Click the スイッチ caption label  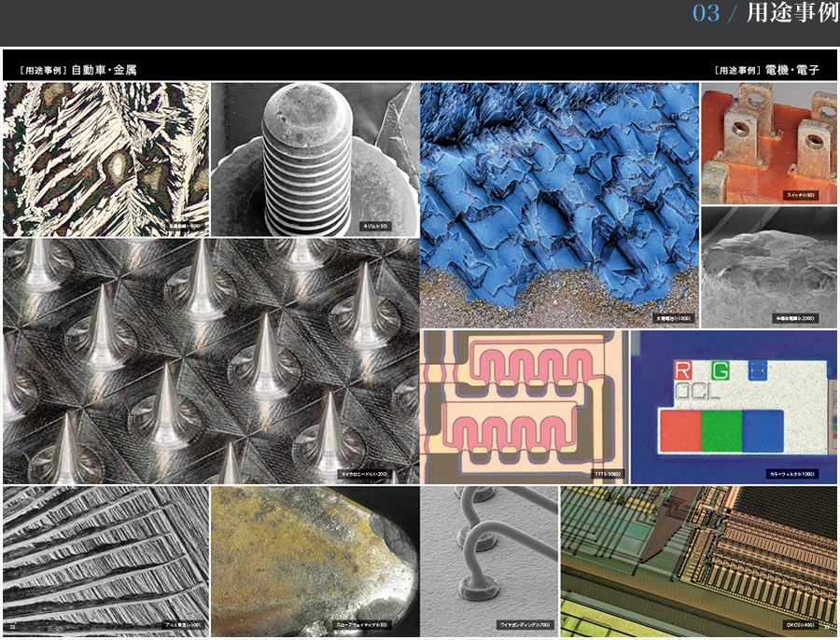tap(802, 195)
